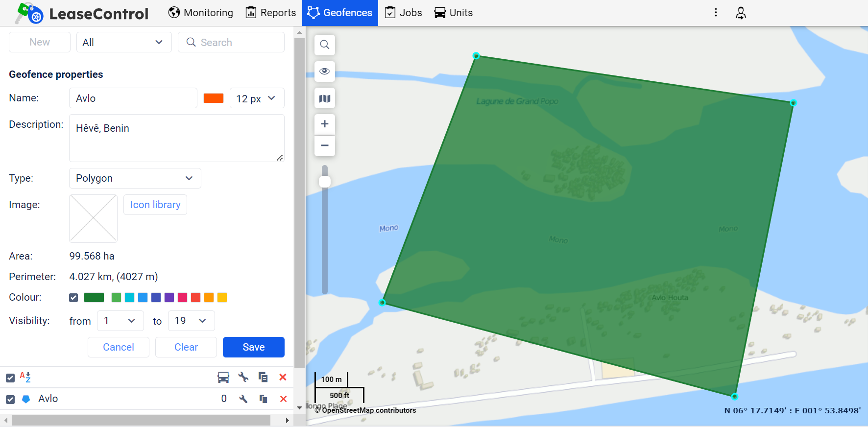Click copy icon in Avlo row
This screenshot has width=868, height=427.
[263, 399]
